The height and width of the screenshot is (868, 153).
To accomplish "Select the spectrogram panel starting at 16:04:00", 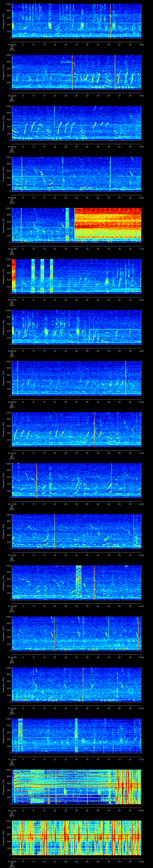I will tap(76, 123).
